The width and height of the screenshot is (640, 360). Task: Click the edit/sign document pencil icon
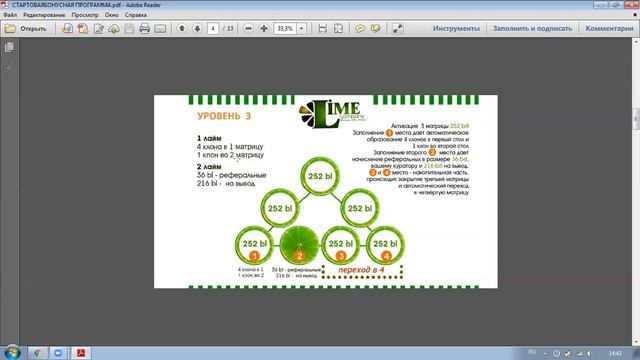coord(98,29)
